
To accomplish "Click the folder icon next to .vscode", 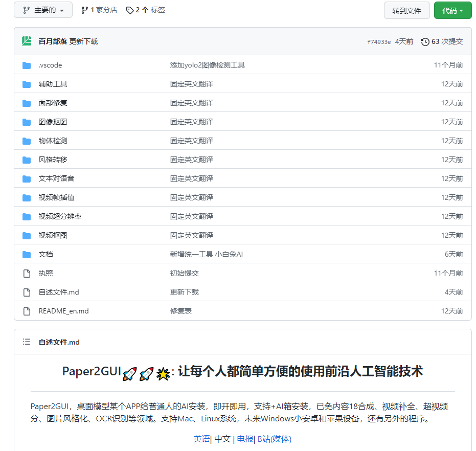I will coord(26,65).
